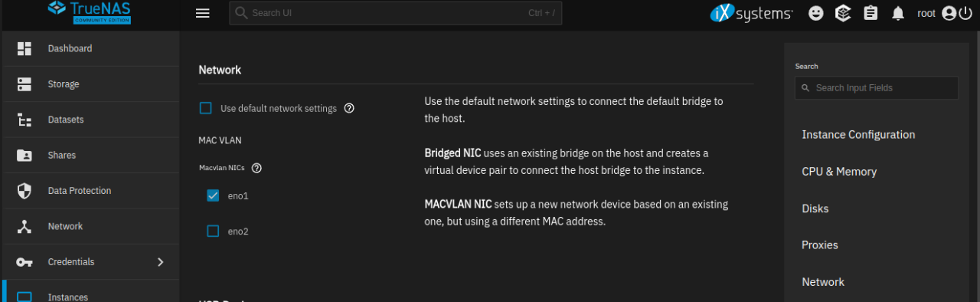Click the power button icon
Screen dimensions: 980x302
tap(965, 13)
